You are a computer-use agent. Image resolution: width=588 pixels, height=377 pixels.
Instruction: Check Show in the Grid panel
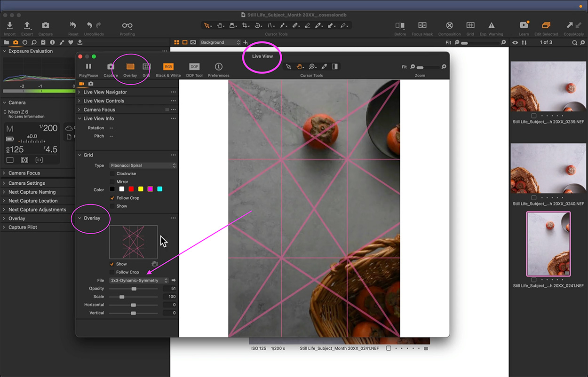point(112,206)
